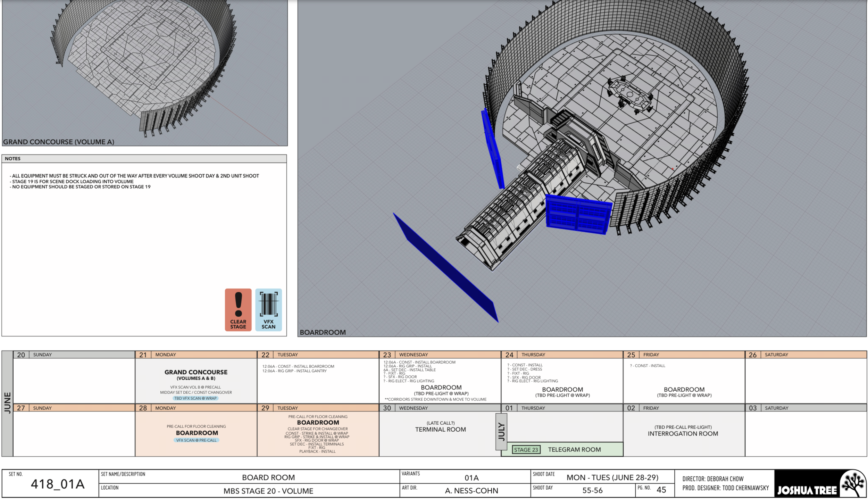This screenshot has height=499, width=868.
Task: Click the 30 Wednesday Terminal Room entry
Action: coord(440,430)
